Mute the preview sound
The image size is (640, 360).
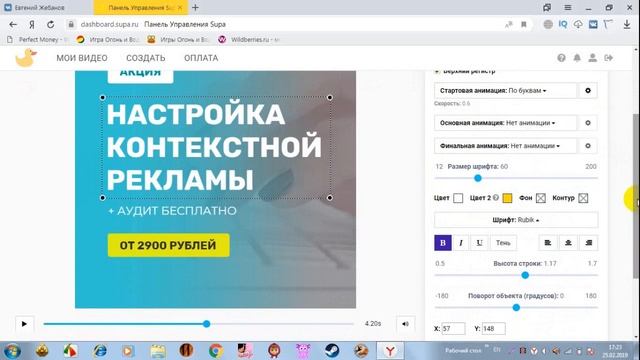[405, 324]
